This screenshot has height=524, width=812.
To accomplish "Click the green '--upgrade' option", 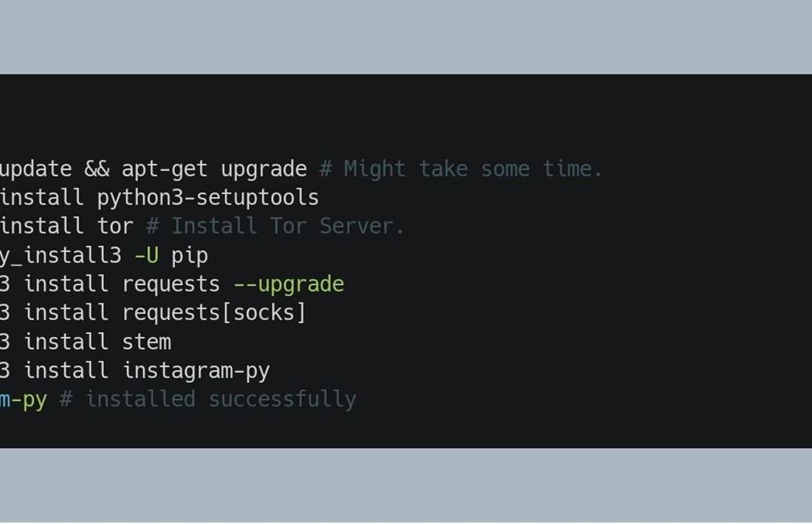I will [289, 285].
